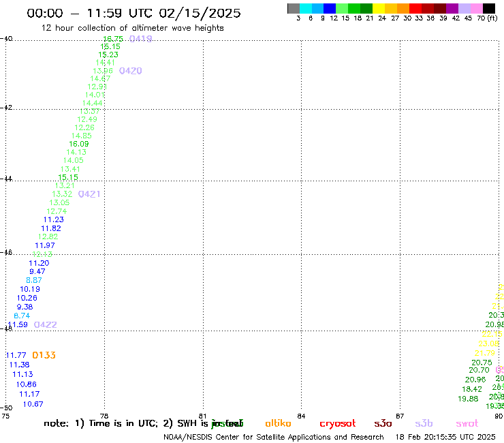The image size is (504, 443).
Task: Click the altika value 11.77
Action: pos(16,355)
